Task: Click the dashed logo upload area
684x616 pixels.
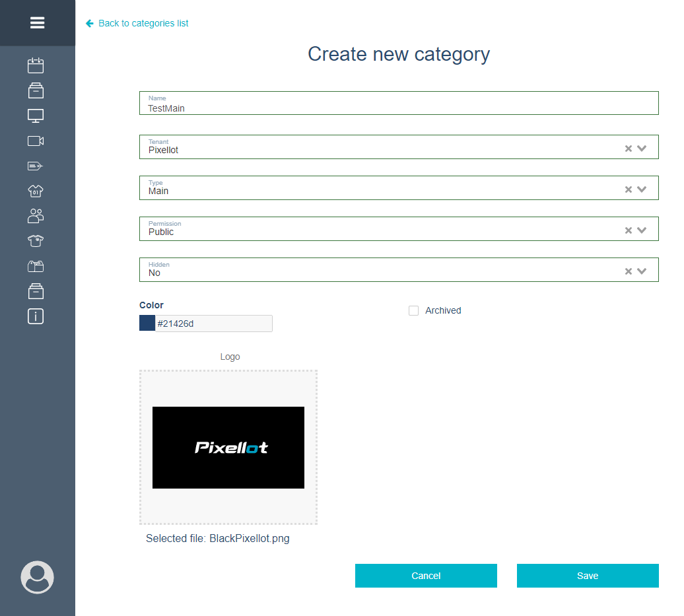Action: coord(228,447)
